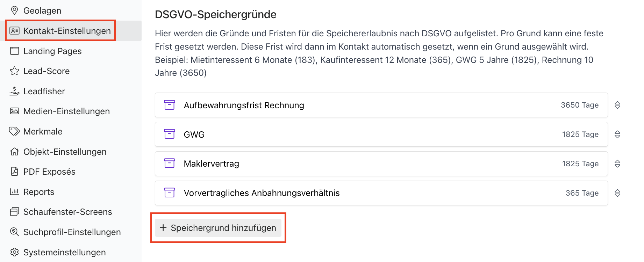644x262 pixels.
Task: Click reorder handle for GWG row
Action: (617, 134)
